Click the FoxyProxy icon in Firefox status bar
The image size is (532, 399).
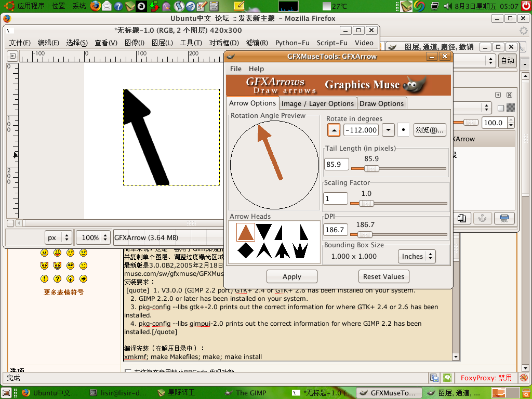524,377
